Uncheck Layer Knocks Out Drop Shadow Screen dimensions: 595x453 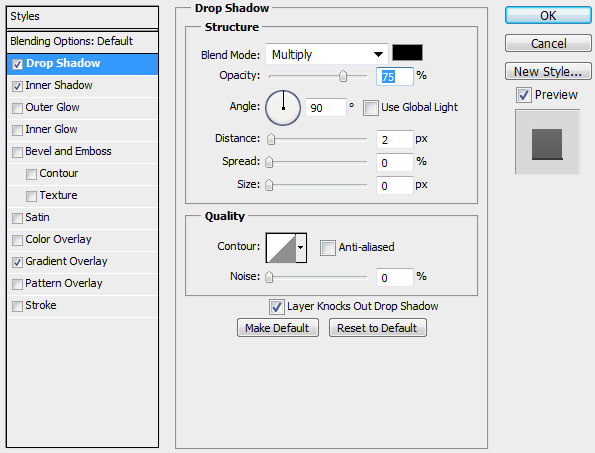277,307
